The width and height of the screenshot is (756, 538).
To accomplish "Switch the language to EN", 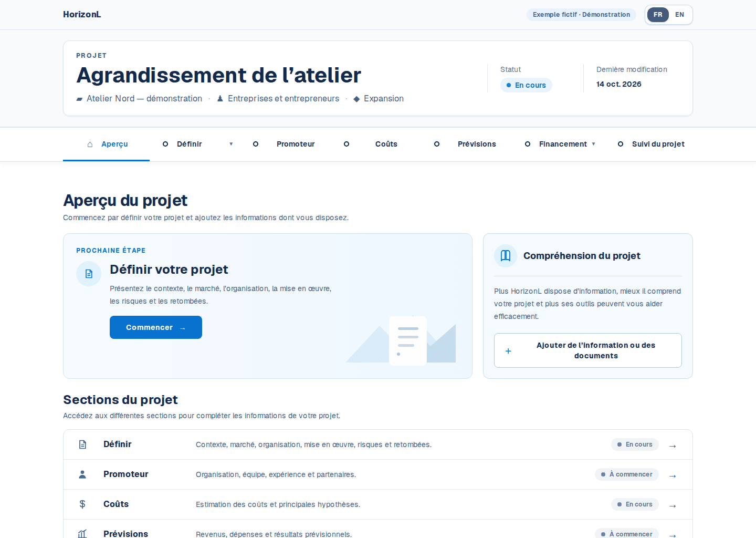I will (x=680, y=15).
